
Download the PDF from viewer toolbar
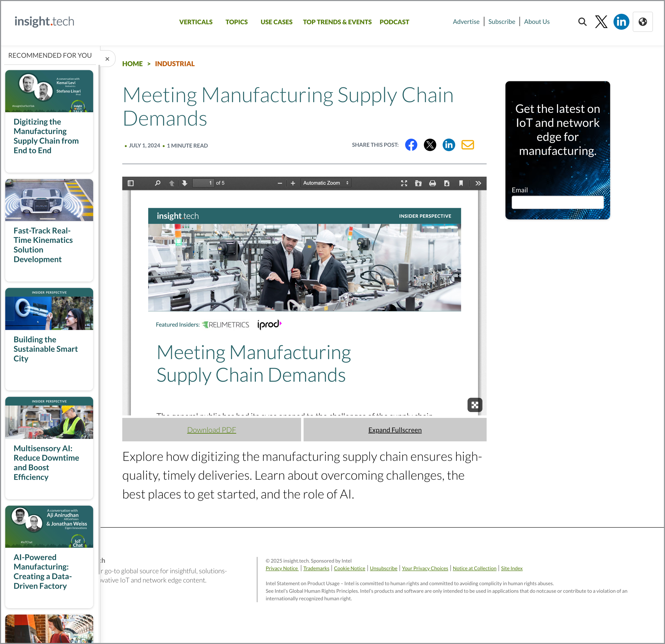[447, 183]
